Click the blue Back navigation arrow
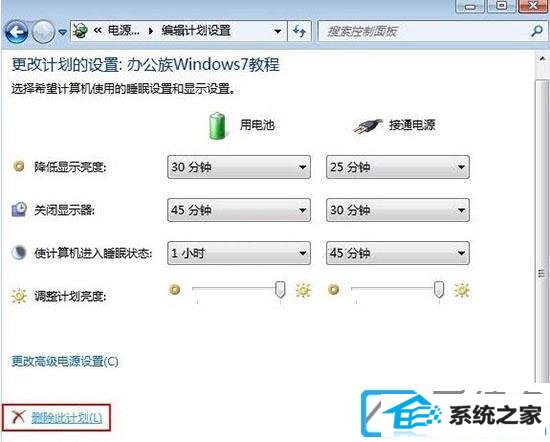The width and height of the screenshot is (550, 442). (16, 32)
